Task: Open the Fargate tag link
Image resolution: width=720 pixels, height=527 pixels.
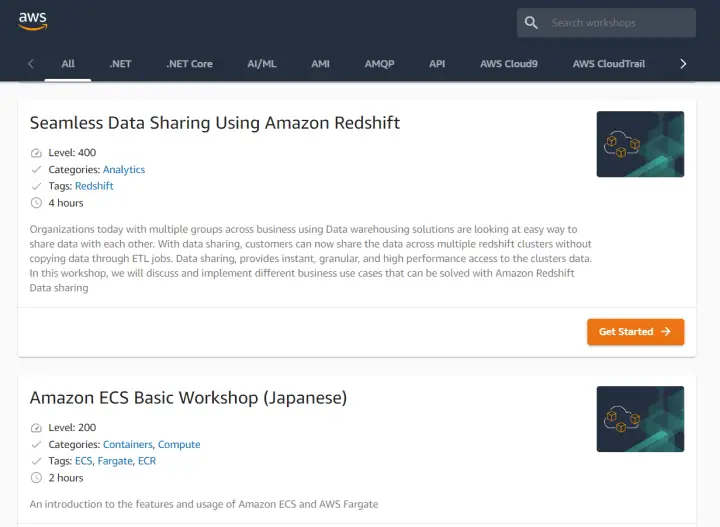Action: (x=115, y=461)
